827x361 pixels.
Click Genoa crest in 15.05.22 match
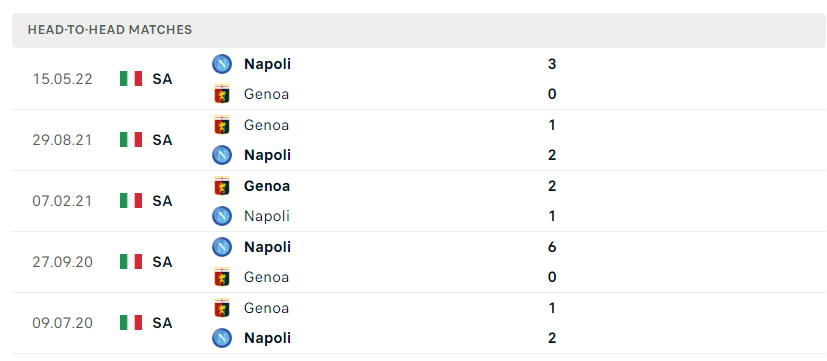point(222,94)
